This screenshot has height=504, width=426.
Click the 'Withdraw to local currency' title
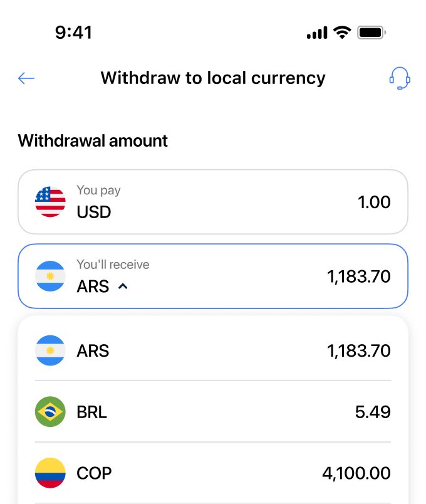(x=212, y=78)
